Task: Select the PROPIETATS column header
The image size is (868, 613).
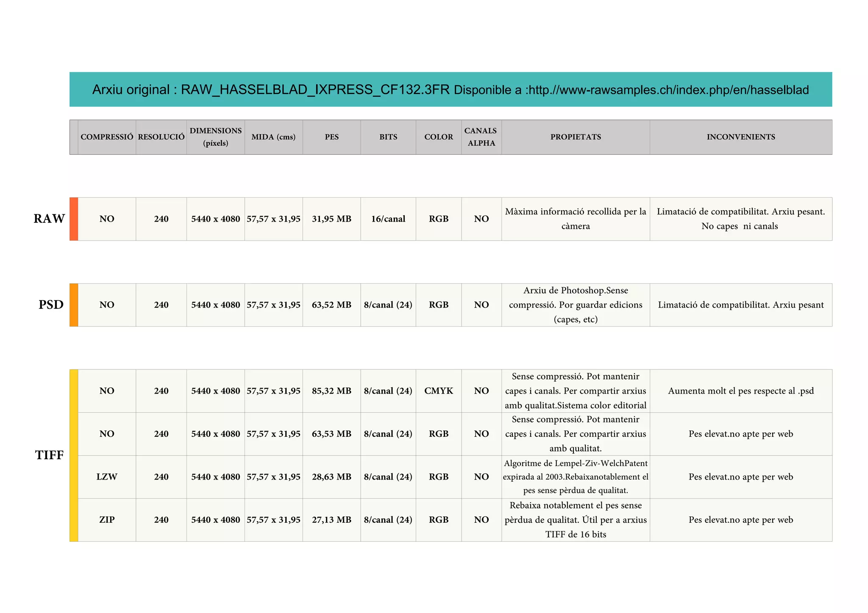Action: click(x=576, y=137)
